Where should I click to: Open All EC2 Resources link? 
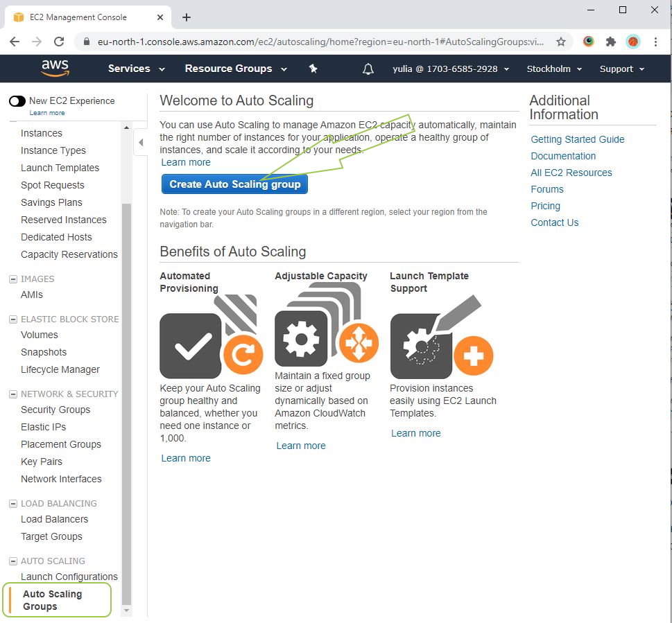(571, 173)
